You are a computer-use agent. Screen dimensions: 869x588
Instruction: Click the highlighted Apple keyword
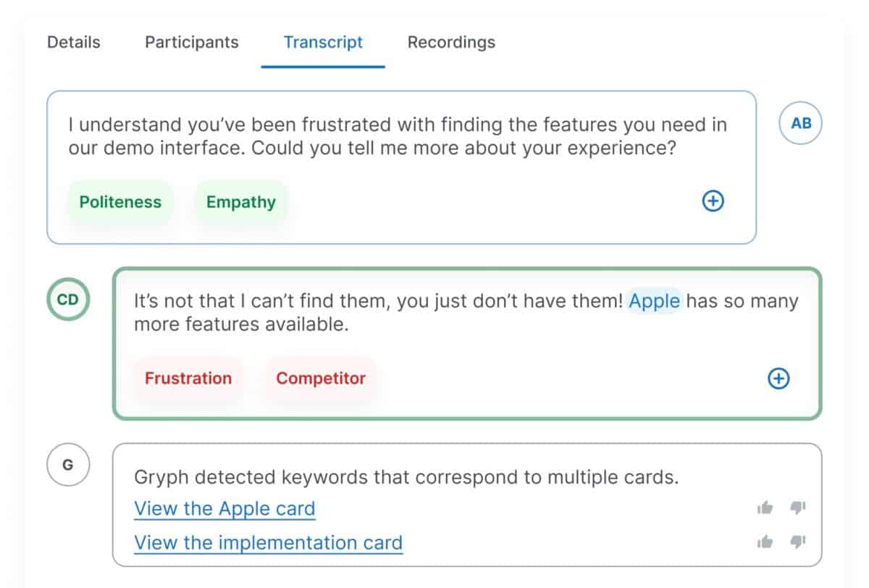655,301
